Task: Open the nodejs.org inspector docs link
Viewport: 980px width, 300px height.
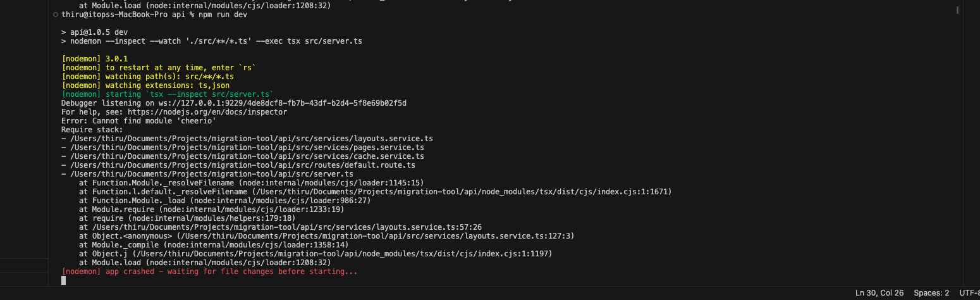Action: pyautogui.click(x=207, y=112)
